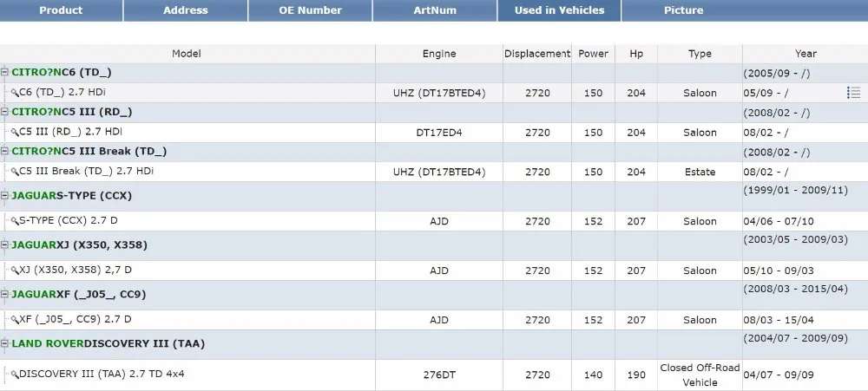Select the CITRO?NC6 (TD_) group title
The image size is (868, 391).
pos(62,73)
